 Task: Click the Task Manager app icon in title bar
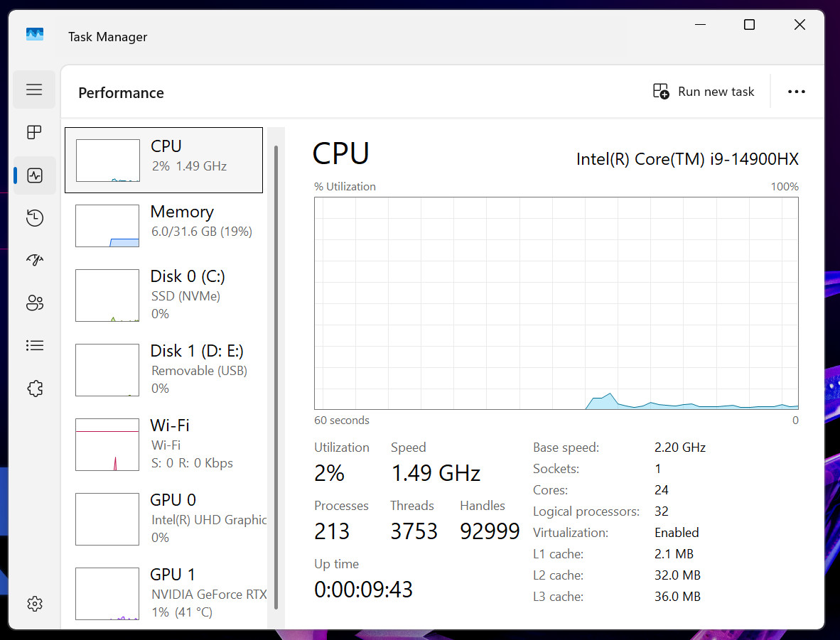tap(35, 36)
